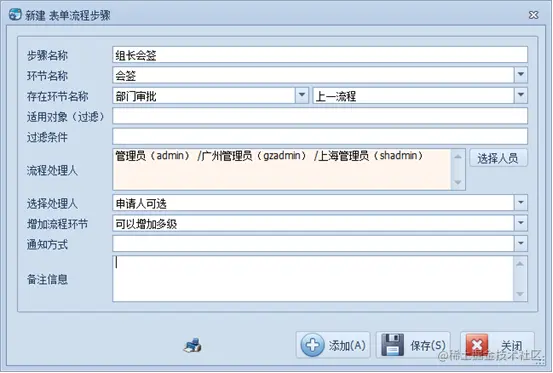Viewport: 553px width, 373px height.
Task: Click the 适用对象（过滤）input field
Action: pos(320,116)
